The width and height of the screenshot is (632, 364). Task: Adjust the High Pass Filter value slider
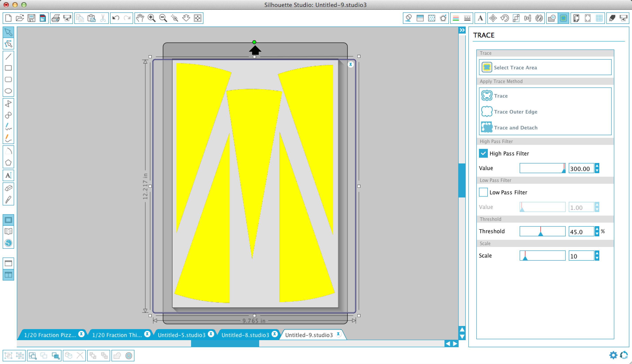tap(542, 168)
